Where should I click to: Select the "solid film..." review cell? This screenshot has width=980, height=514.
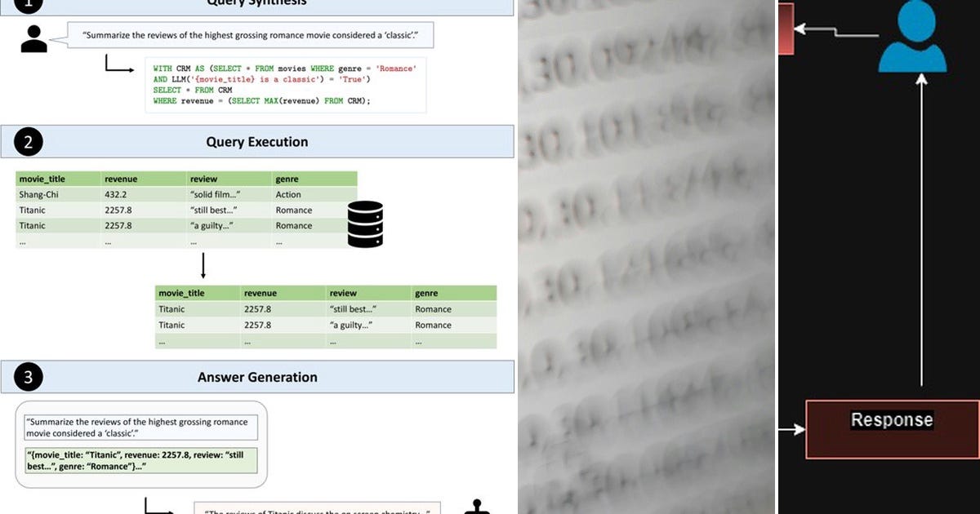pyautogui.click(x=229, y=194)
